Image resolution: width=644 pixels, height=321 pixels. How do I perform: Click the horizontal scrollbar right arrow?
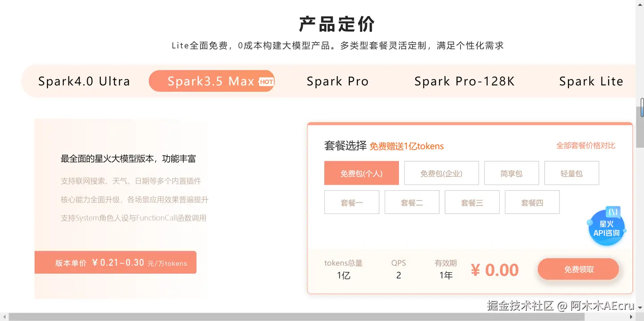point(631,317)
